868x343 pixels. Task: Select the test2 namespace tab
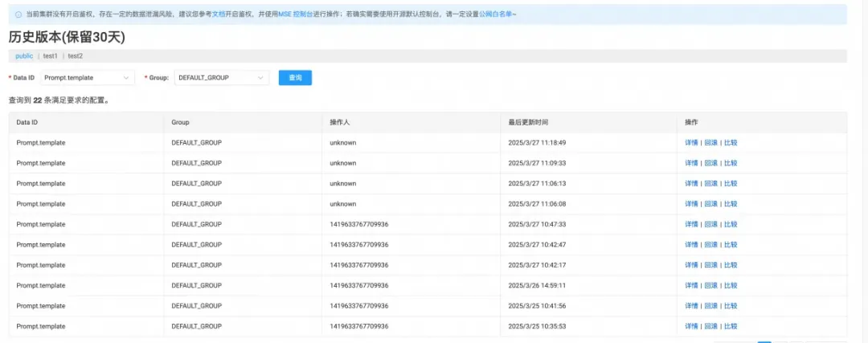(x=76, y=56)
